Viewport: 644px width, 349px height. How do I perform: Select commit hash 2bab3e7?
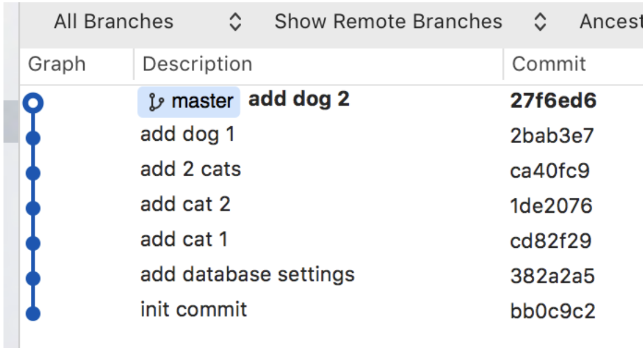[552, 136]
